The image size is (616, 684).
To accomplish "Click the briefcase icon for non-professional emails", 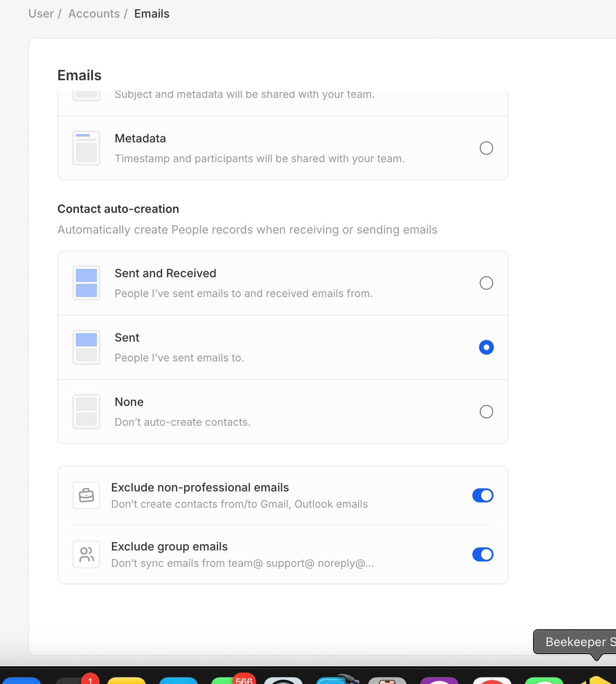I will (86, 495).
